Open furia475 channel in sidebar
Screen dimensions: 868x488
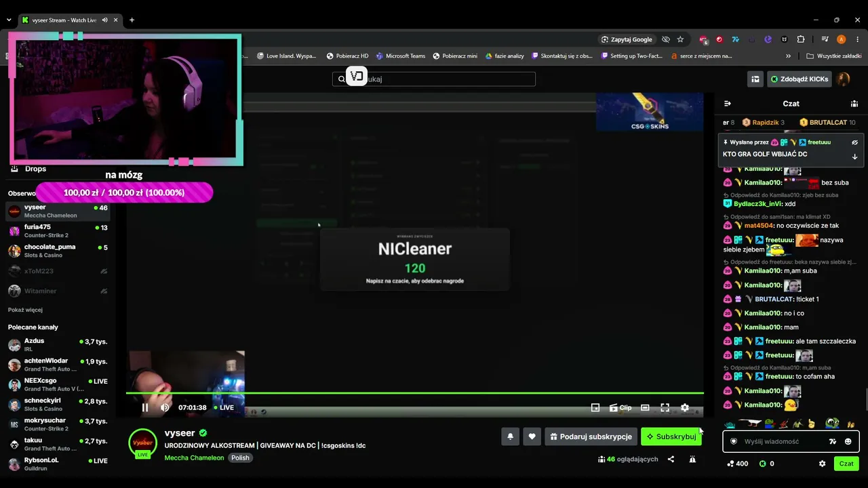(58, 231)
